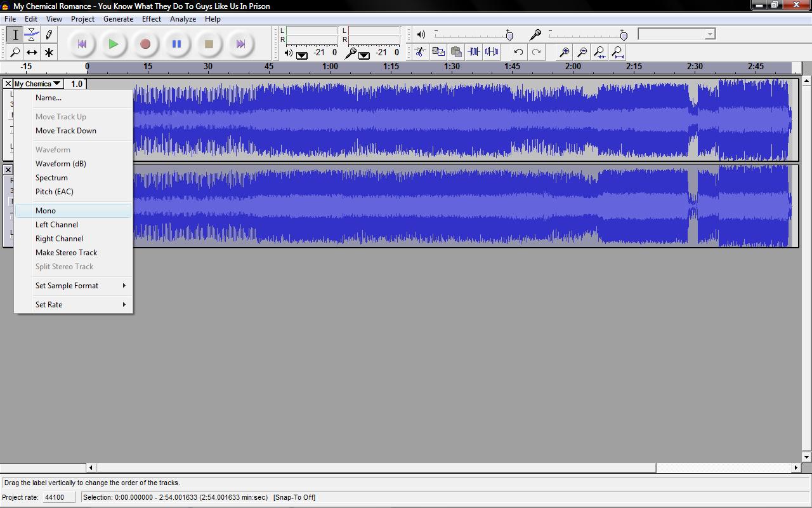Viewport: 812px width, 508px height.
Task: Pause the playback
Action: tap(177, 43)
